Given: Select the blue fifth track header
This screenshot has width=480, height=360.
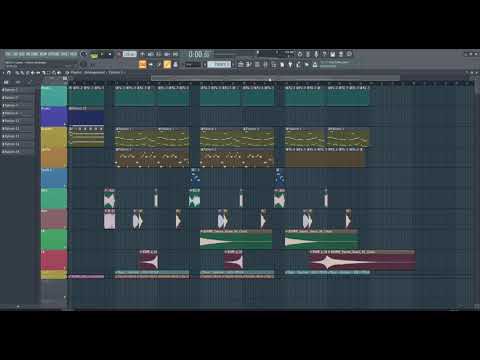Looking at the screenshot, I should (54, 178).
